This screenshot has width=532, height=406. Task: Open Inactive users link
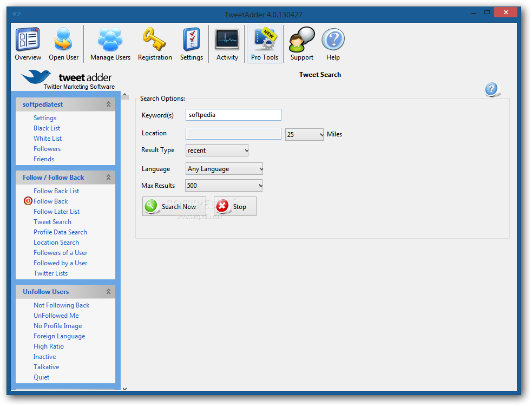coord(44,356)
